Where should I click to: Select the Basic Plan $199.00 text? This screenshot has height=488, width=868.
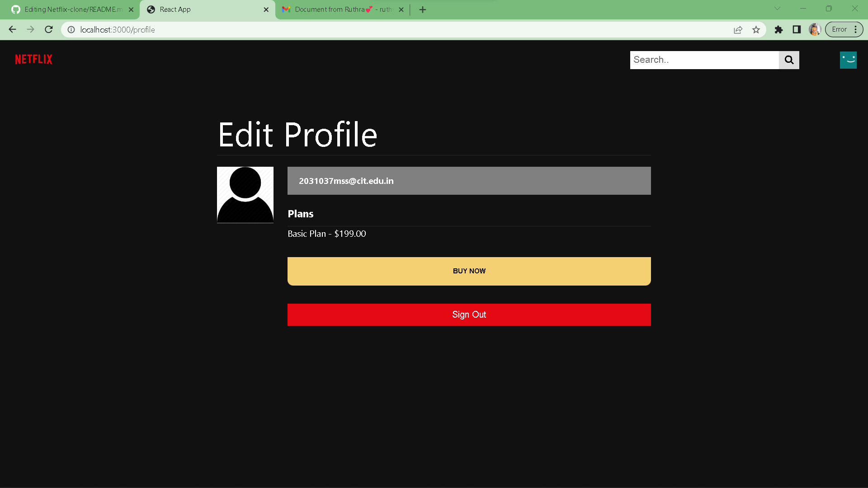point(326,234)
